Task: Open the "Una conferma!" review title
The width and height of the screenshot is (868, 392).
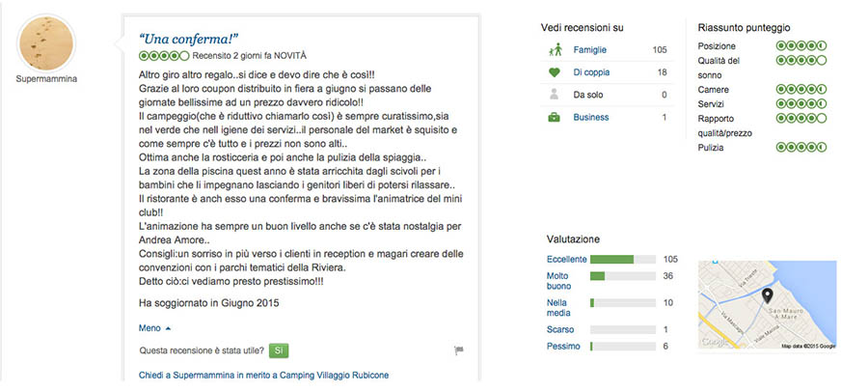Action: point(188,39)
